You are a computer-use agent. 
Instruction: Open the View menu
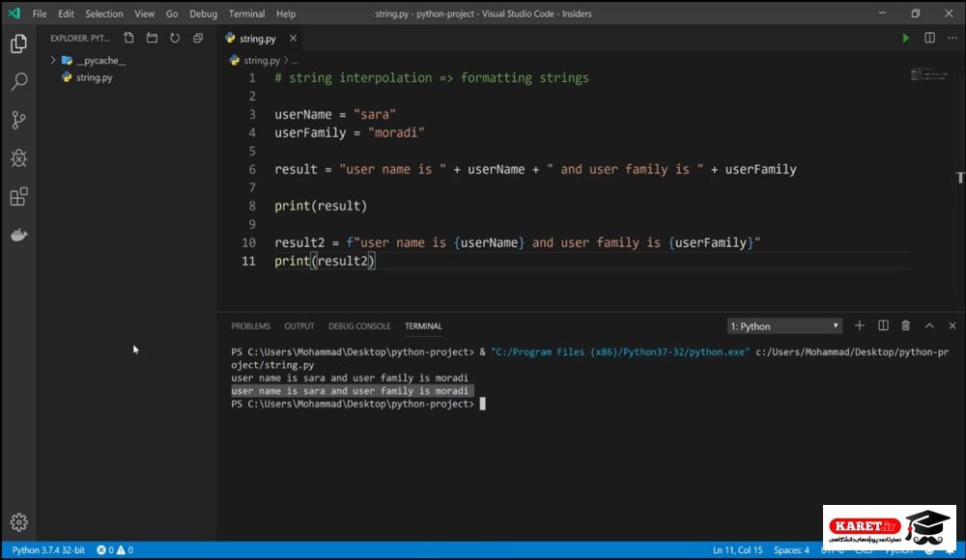click(145, 14)
